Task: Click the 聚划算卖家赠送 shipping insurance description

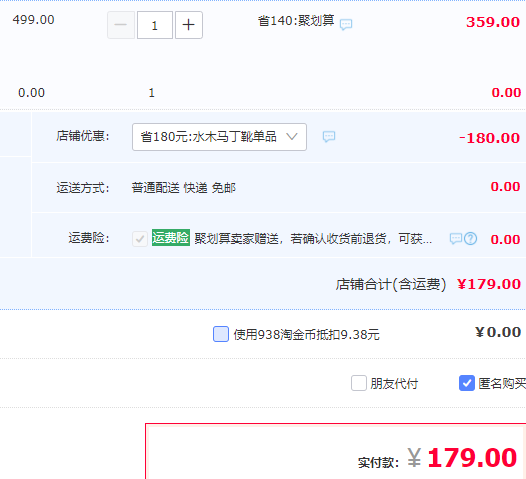Action: (x=313, y=239)
